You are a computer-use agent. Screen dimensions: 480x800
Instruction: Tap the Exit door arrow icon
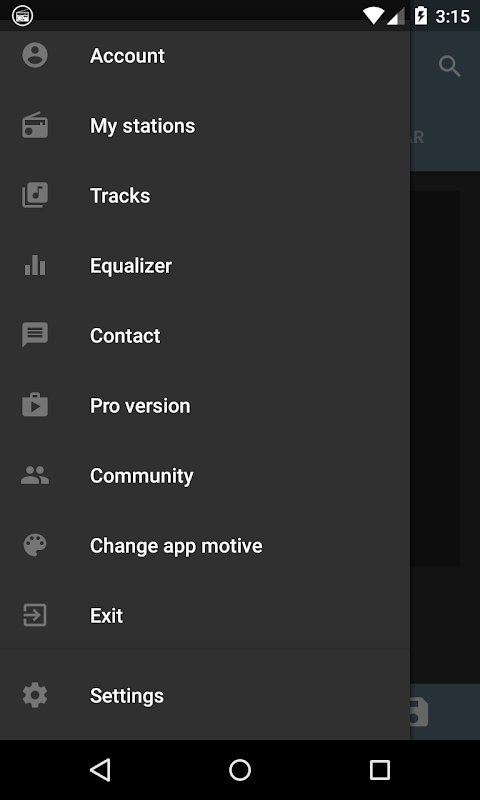tap(35, 615)
